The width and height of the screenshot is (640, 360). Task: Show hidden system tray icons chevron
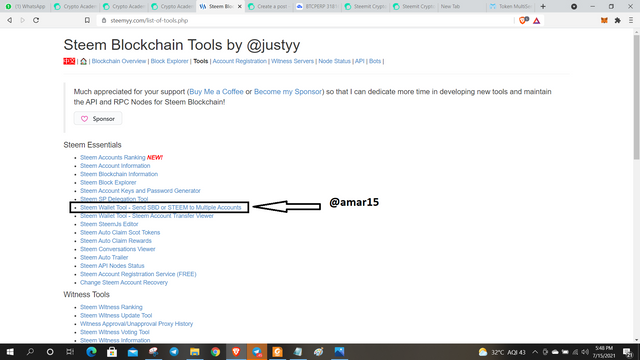(535, 352)
